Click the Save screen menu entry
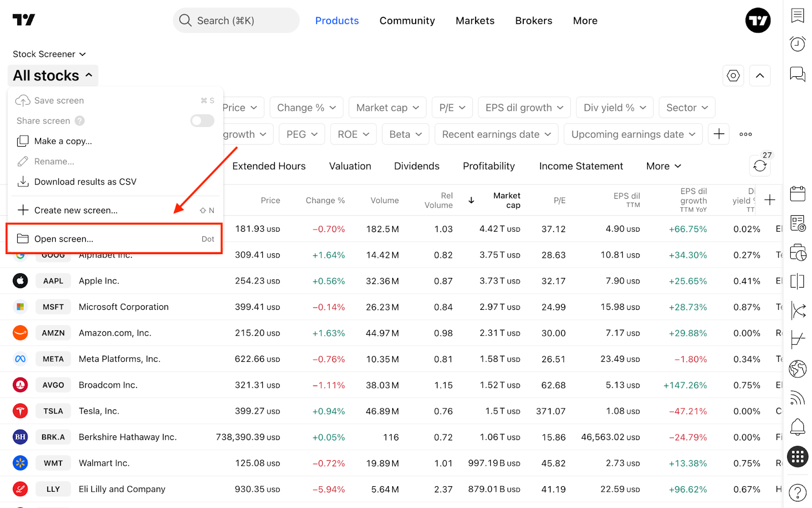812x508 pixels. [115, 101]
